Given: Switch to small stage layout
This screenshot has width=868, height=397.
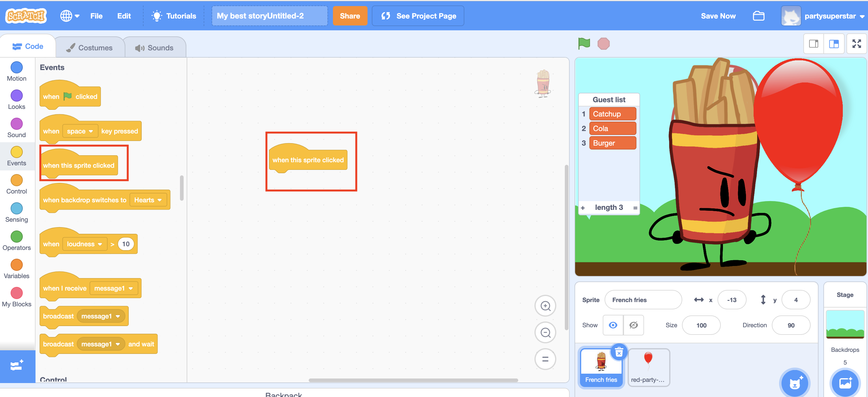Looking at the screenshot, I should click(813, 44).
